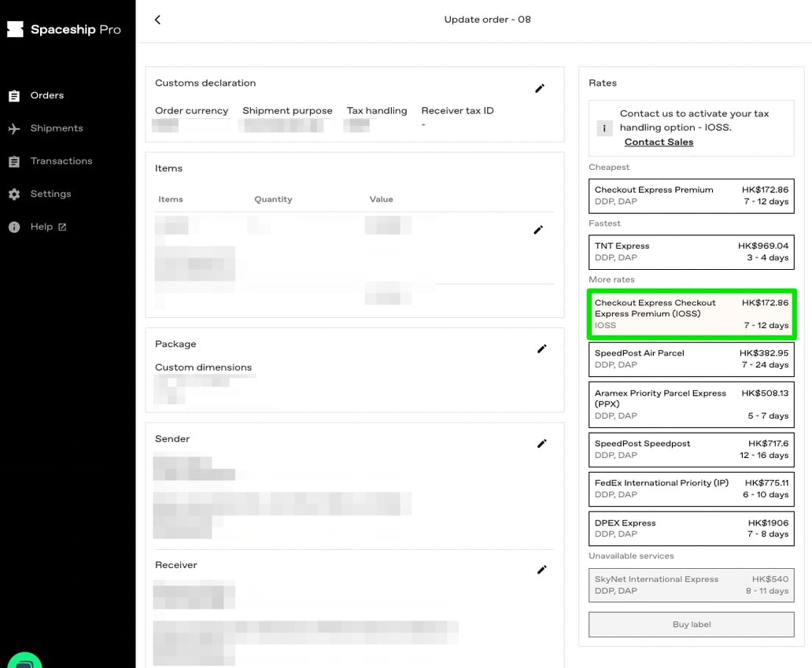The height and width of the screenshot is (668, 812).
Task: Choose the TNT Express fastest rate
Action: click(691, 252)
